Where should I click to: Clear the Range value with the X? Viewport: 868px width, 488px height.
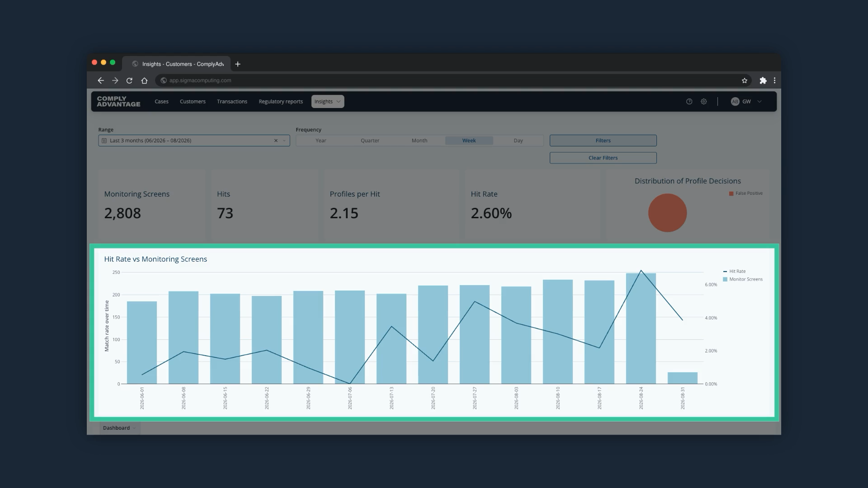click(276, 141)
